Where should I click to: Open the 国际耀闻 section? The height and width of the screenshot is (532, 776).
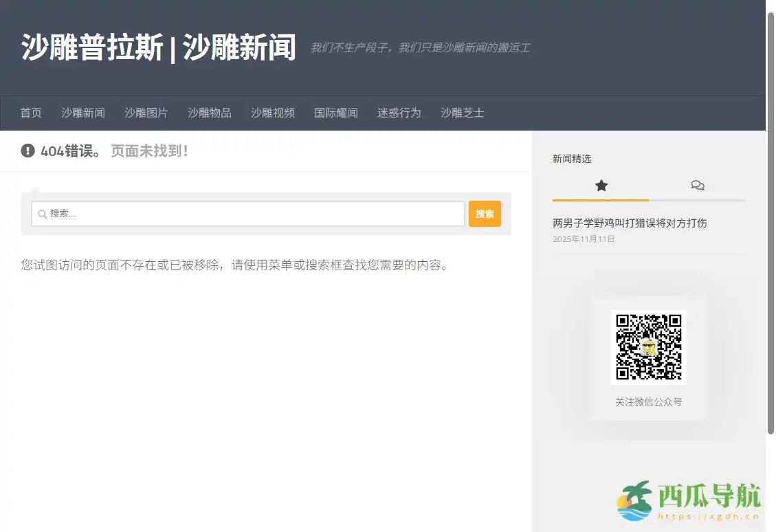coord(335,113)
